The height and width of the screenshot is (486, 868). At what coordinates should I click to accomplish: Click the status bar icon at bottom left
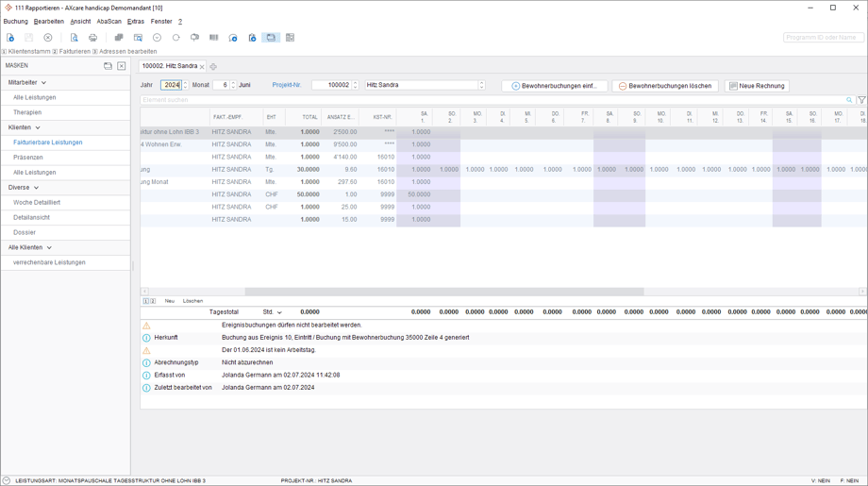click(6, 480)
